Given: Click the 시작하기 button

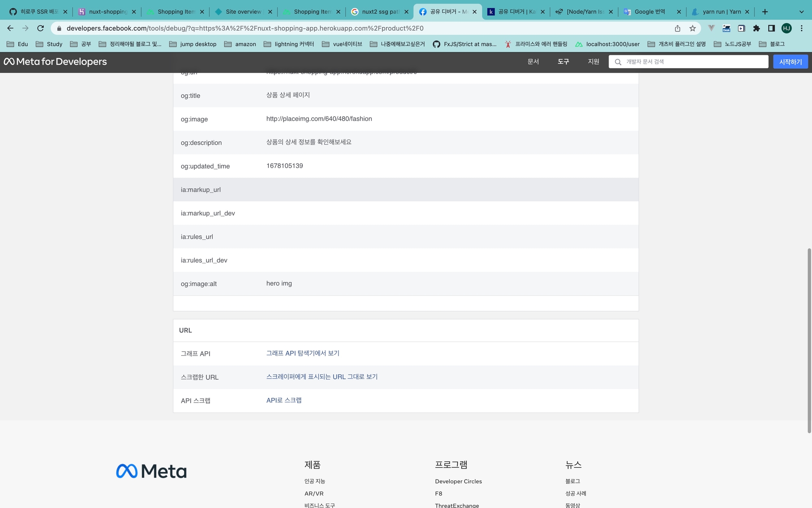Looking at the screenshot, I should point(790,62).
